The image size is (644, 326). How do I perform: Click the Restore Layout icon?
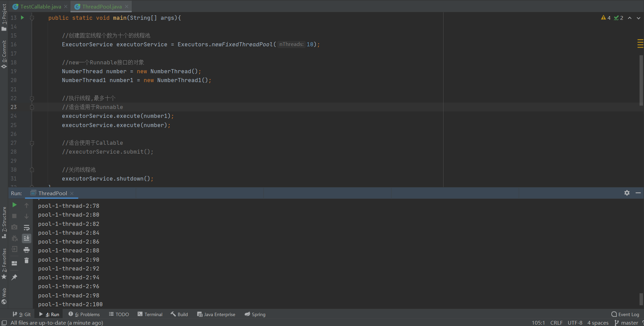[x=14, y=263]
